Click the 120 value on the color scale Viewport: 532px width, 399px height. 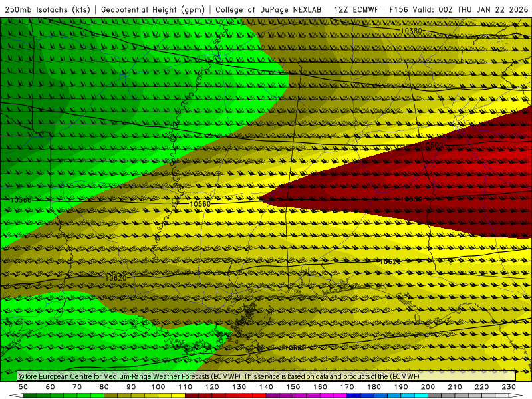tap(212, 387)
